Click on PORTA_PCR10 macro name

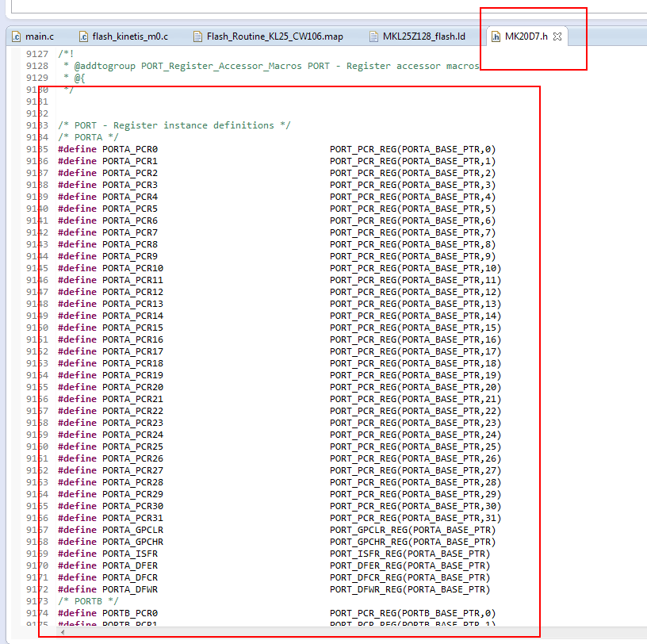(x=133, y=268)
